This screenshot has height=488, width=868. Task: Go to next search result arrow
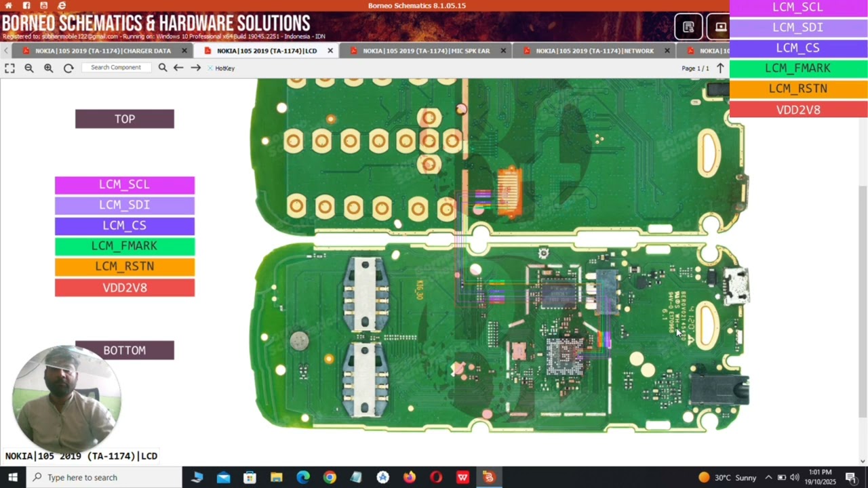[196, 68]
